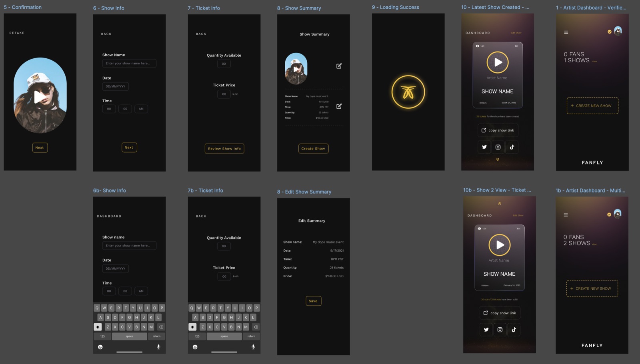This screenshot has height=364, width=640.
Task: Tap the 123 key on 6b keyboard
Action: point(102,336)
